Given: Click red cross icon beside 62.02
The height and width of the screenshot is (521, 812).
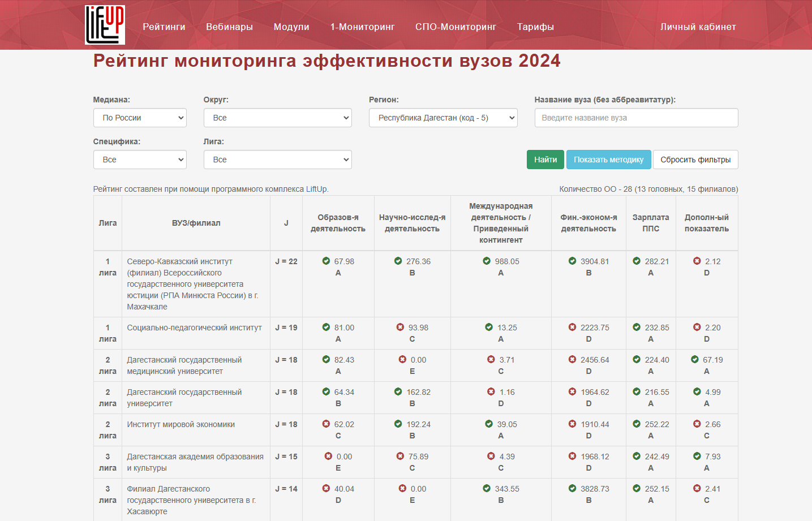Looking at the screenshot, I should (x=326, y=424).
